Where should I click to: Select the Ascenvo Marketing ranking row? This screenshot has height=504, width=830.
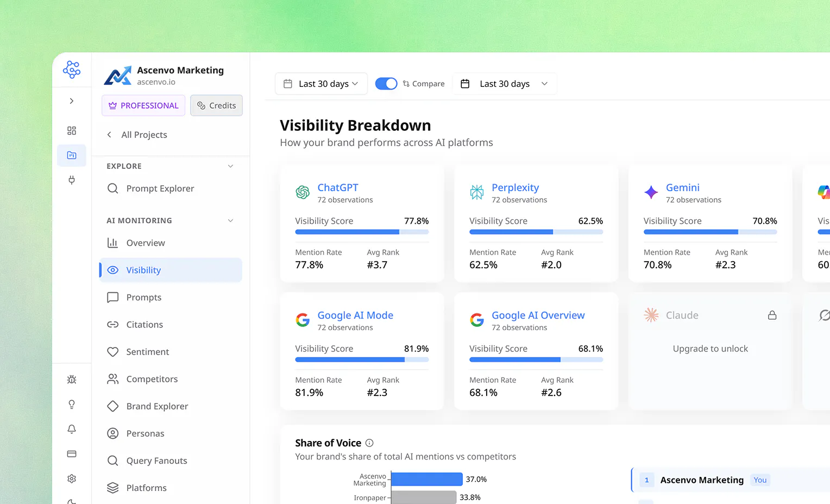coord(731,480)
